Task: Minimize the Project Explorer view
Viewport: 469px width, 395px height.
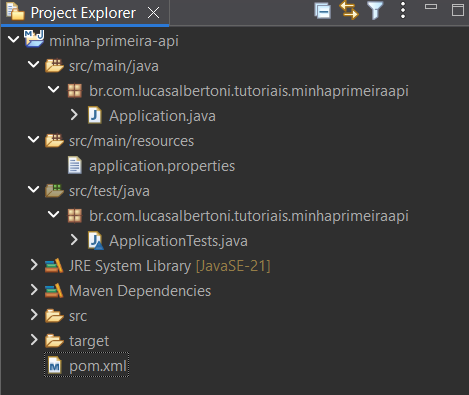Action: pos(431,7)
